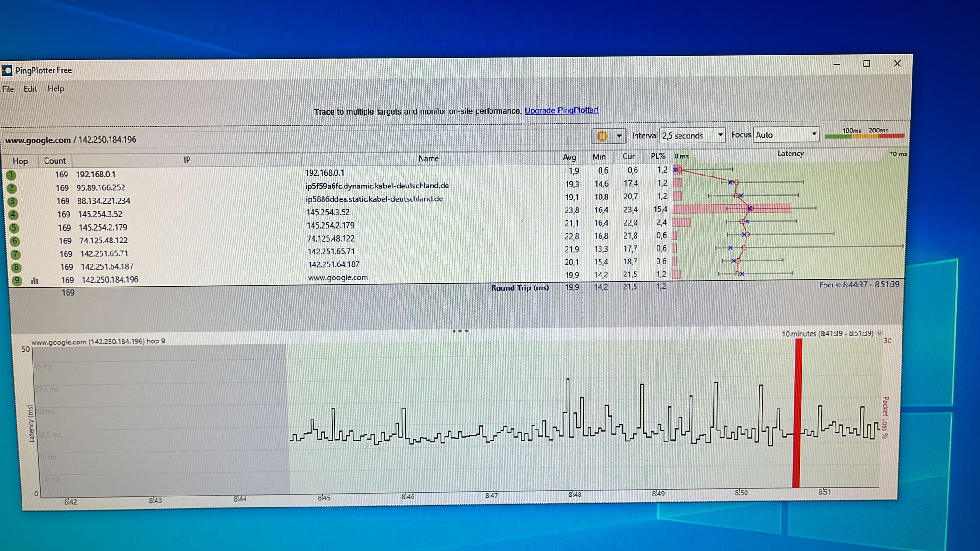Click the Avg column header
The image size is (980, 551).
[x=569, y=157]
